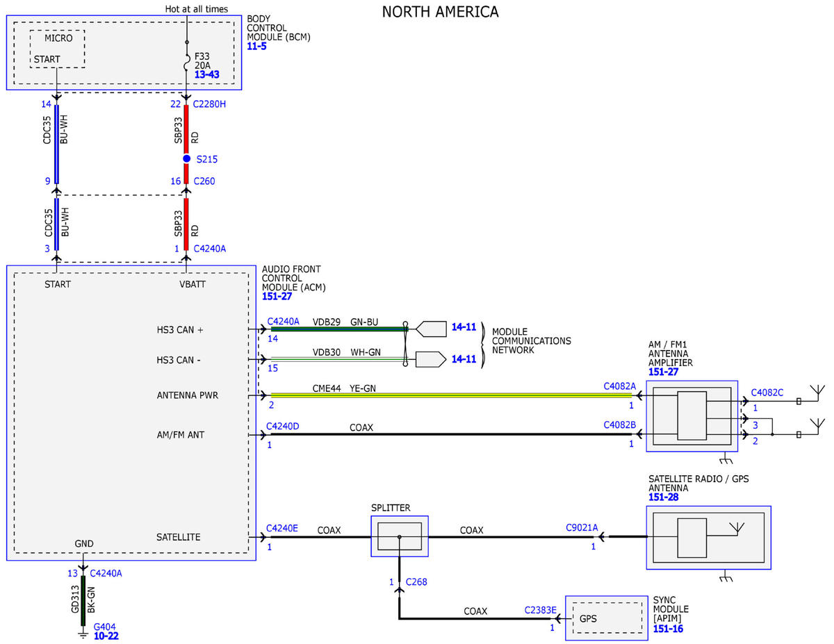834x644 pixels.
Task: Click the 'HS3 CAN +' pin label
Action: pyautogui.click(x=180, y=330)
